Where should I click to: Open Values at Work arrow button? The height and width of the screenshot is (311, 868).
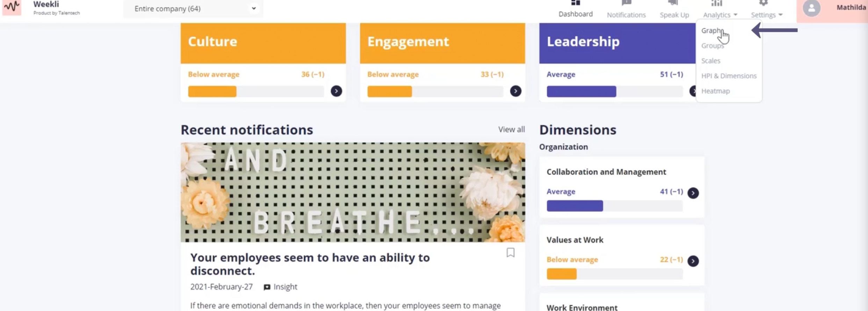coord(693,261)
